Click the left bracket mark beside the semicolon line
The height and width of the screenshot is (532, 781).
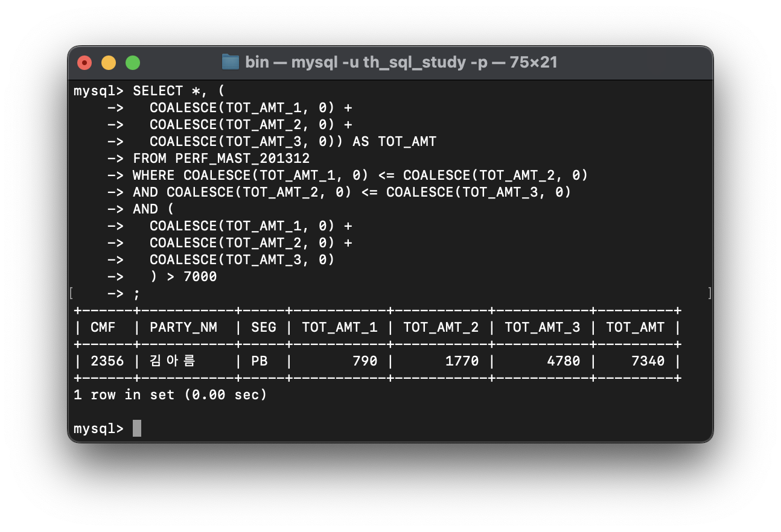point(72,293)
